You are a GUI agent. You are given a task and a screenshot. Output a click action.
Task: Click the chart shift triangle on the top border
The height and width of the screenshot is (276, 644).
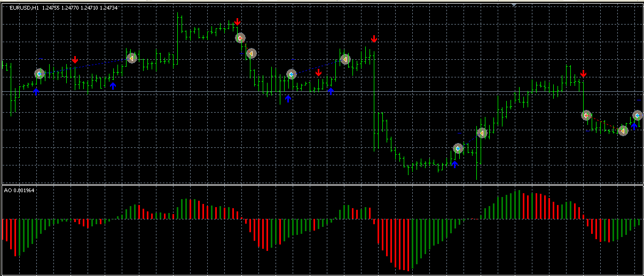pos(514,5)
